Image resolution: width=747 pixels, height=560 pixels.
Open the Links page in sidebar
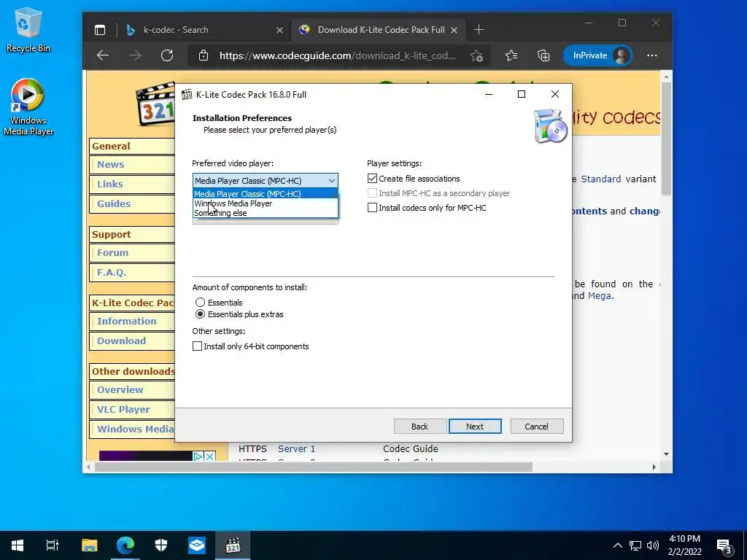pos(109,184)
